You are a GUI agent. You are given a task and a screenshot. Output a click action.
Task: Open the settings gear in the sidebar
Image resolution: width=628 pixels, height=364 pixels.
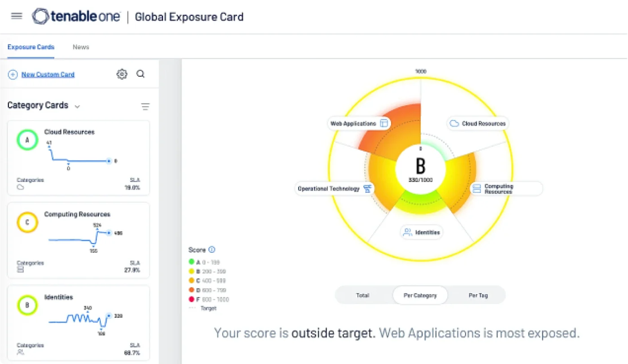click(122, 74)
